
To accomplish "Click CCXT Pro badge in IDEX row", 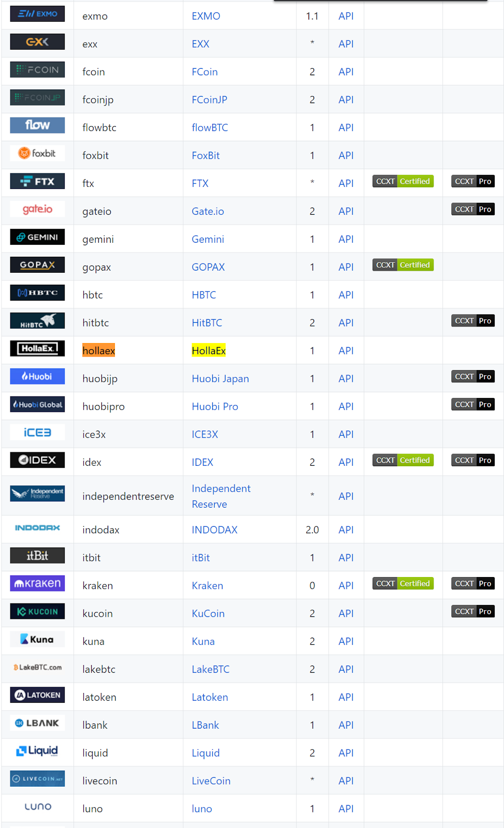I will tap(473, 460).
